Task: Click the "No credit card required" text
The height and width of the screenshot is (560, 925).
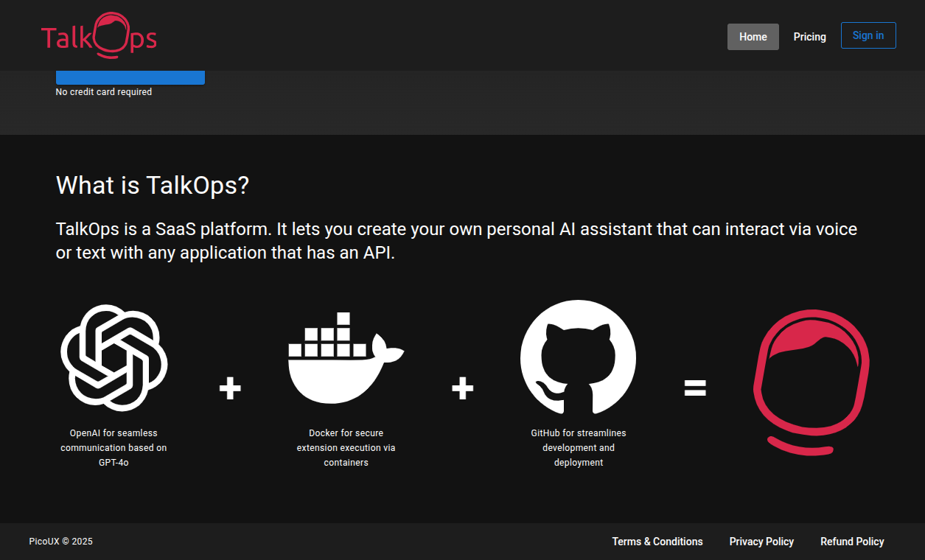Action: (x=104, y=92)
